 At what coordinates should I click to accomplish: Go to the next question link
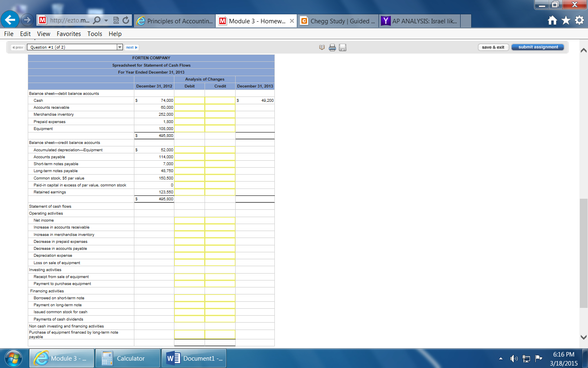131,47
